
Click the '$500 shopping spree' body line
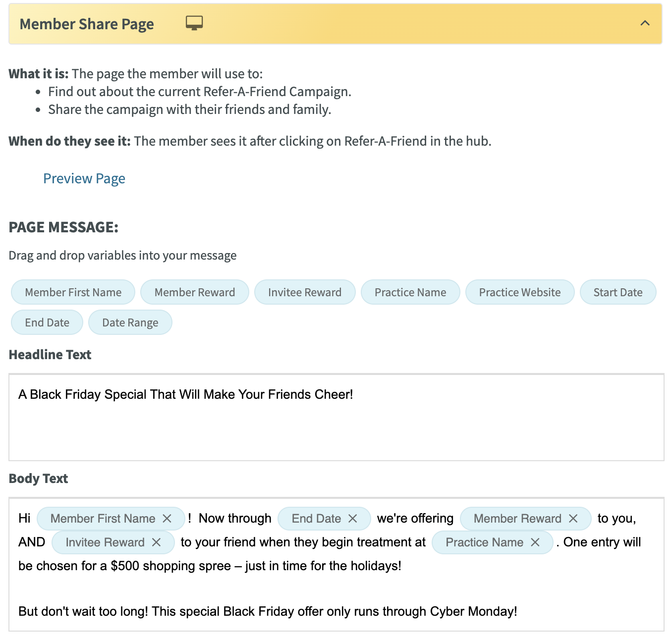(210, 566)
